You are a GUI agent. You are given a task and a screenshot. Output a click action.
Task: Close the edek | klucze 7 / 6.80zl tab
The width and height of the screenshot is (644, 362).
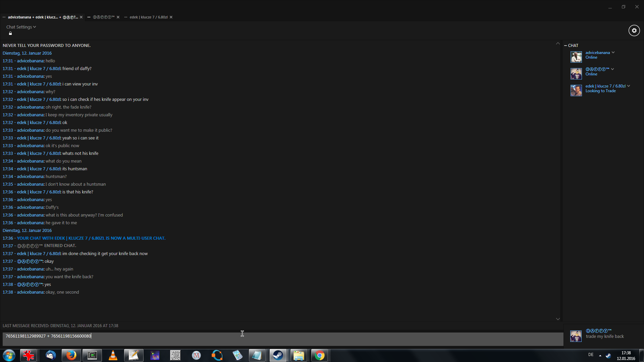[x=171, y=17]
